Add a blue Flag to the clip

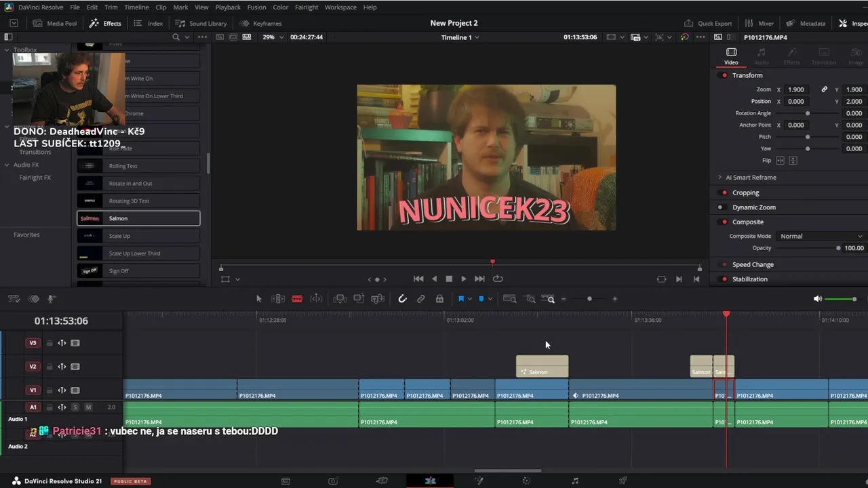coord(460,299)
